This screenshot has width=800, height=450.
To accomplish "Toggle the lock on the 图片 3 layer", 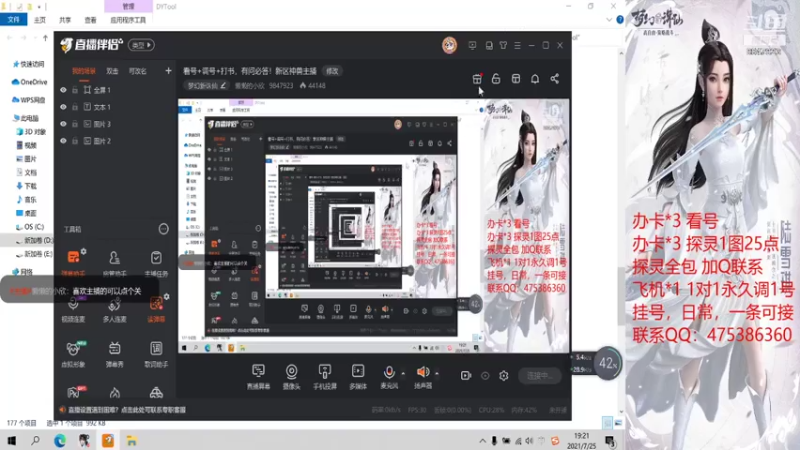I will point(75,124).
